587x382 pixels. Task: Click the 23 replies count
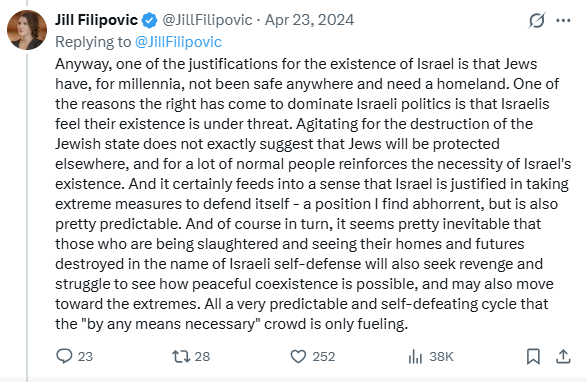[x=85, y=356]
